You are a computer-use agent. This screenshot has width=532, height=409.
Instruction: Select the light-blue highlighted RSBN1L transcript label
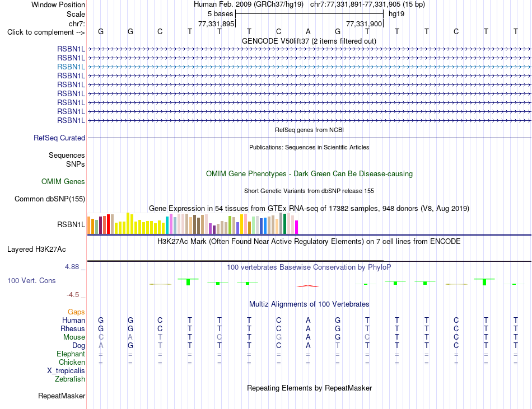point(71,67)
